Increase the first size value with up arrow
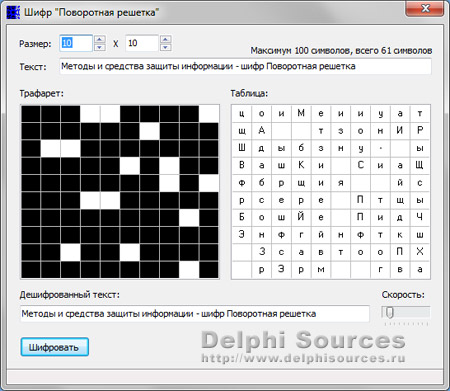Viewport: 450px width, 391px height. pyautogui.click(x=100, y=39)
